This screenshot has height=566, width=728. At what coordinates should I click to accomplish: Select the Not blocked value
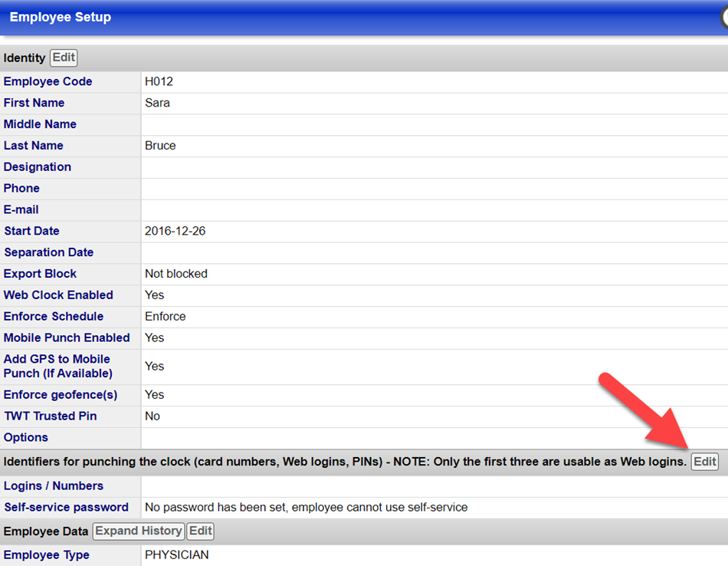pyautogui.click(x=176, y=274)
